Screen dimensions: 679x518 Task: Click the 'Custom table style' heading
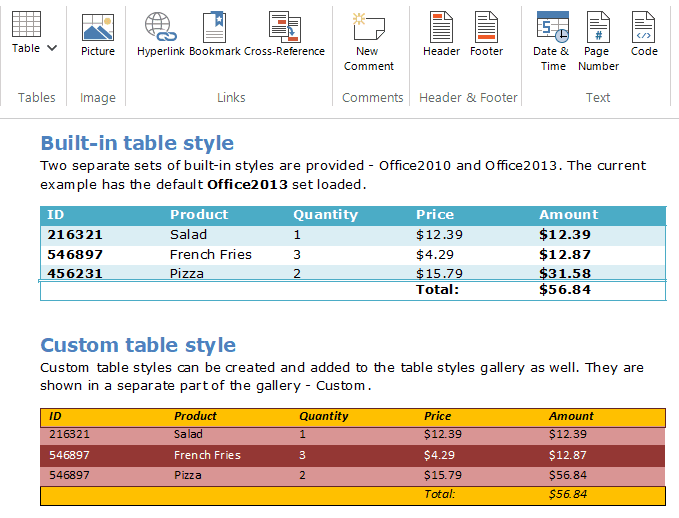click(138, 345)
